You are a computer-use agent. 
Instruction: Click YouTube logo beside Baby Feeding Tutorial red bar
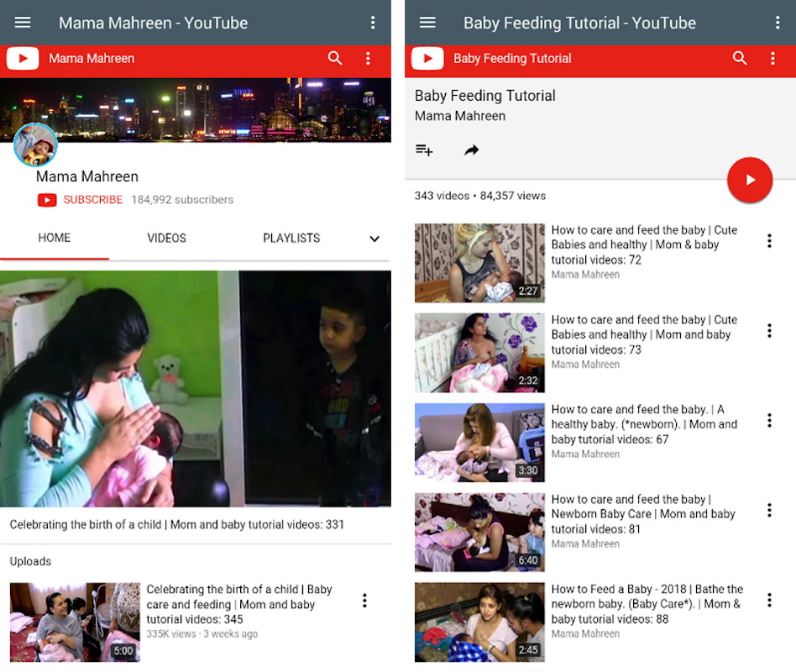click(x=427, y=59)
